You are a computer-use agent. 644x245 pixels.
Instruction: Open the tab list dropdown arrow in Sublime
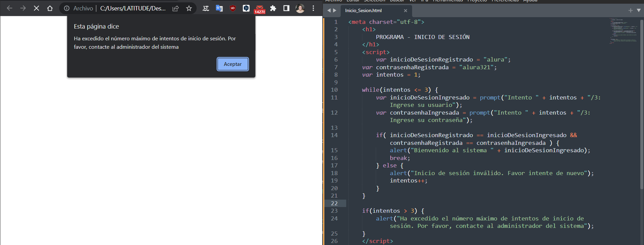(x=639, y=10)
